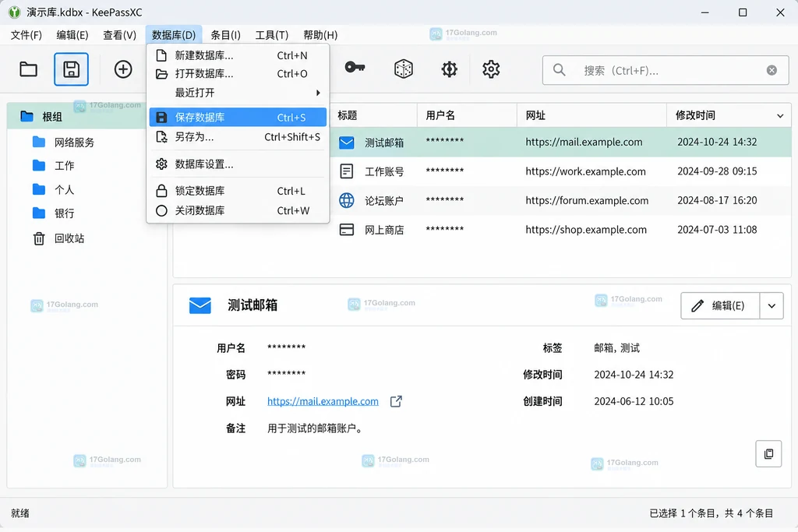The width and height of the screenshot is (798, 532).
Task: Click the 回收站 trash bin item
Action: 58,238
